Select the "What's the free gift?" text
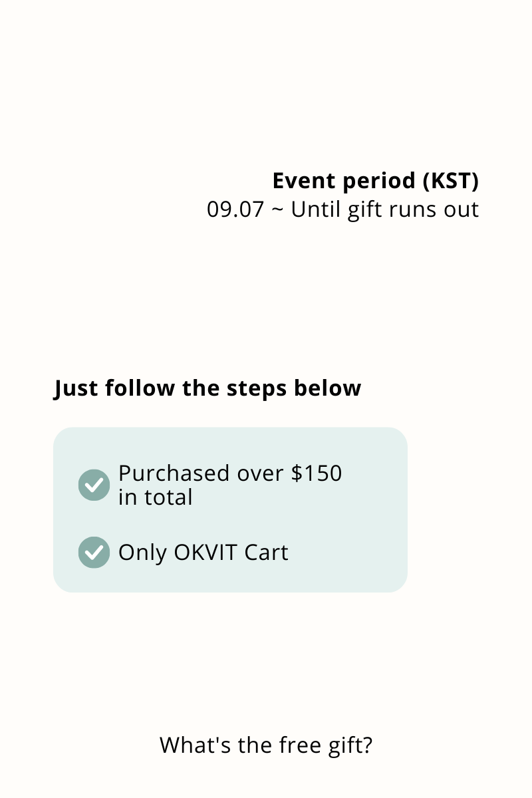The height and width of the screenshot is (798, 532). [x=266, y=745]
